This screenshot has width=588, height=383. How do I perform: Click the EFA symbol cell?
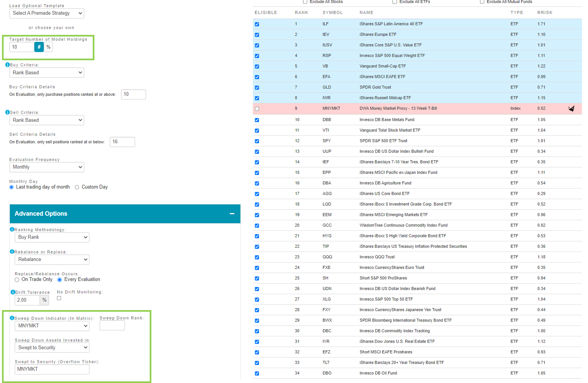(326, 77)
